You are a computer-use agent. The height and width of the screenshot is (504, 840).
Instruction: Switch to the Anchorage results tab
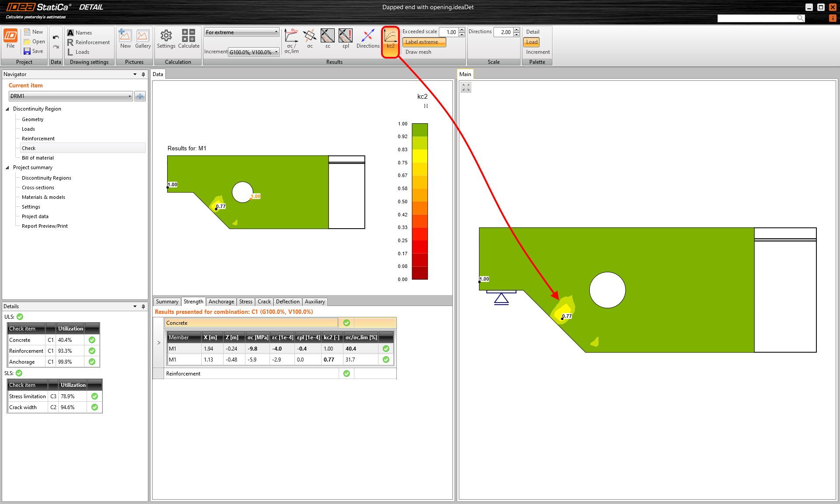pos(221,302)
